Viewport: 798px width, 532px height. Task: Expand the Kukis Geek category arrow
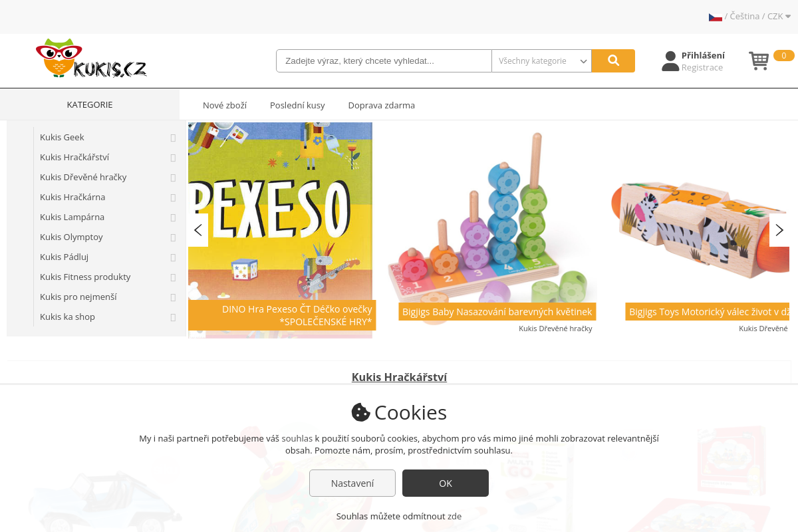pyautogui.click(x=173, y=138)
